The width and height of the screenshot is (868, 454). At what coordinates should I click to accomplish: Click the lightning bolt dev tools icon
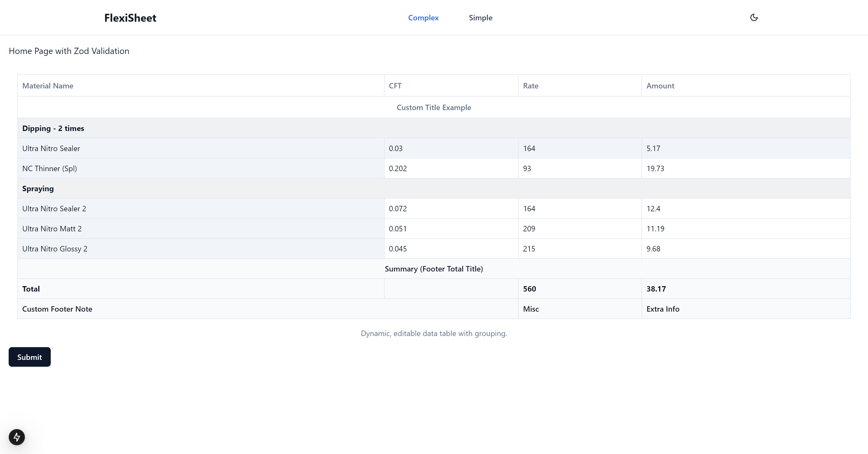pos(17,437)
